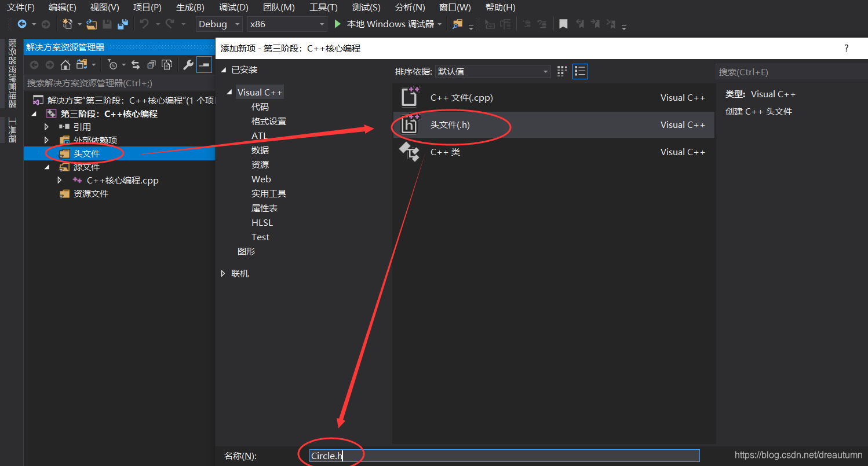Open the Debug configuration dropdown
Viewport: 868px width, 466px height.
click(x=219, y=24)
